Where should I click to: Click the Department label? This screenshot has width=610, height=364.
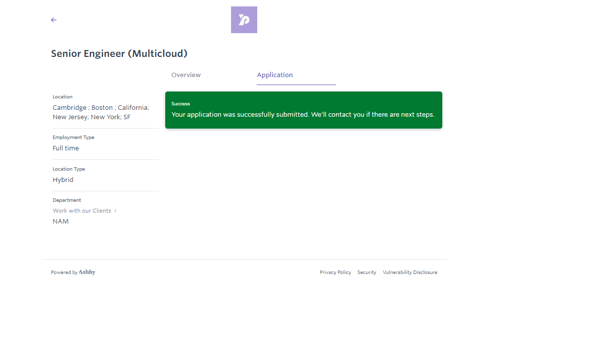click(67, 200)
